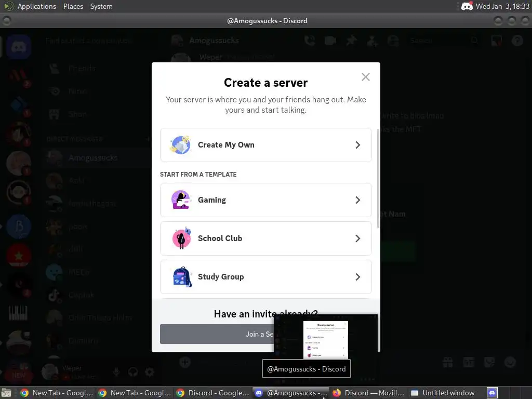Switch to Discord Mozilla Firefox taskbar window

tap(368, 393)
